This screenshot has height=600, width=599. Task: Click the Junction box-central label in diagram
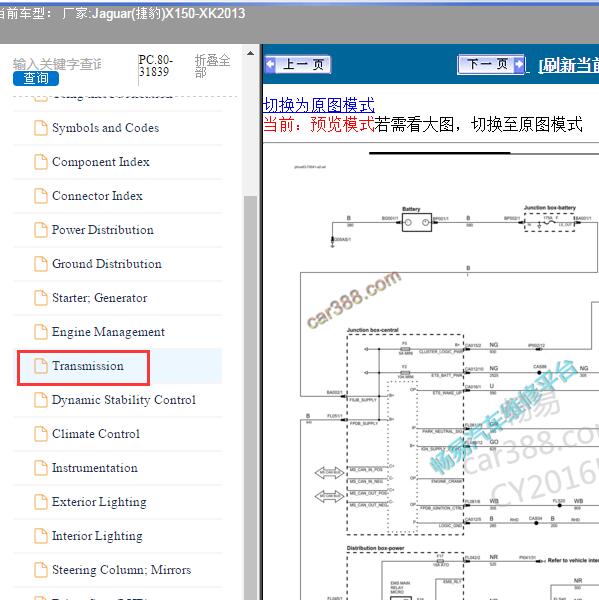coord(372,330)
